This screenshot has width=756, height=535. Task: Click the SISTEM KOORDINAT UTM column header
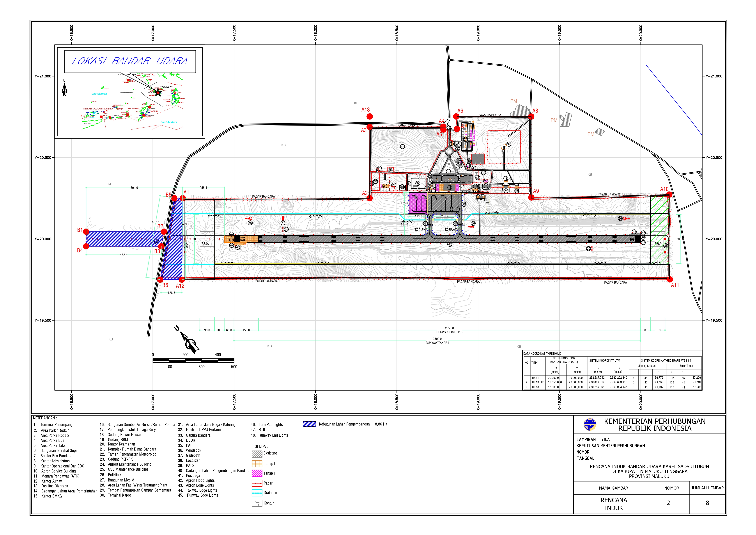(x=604, y=361)
